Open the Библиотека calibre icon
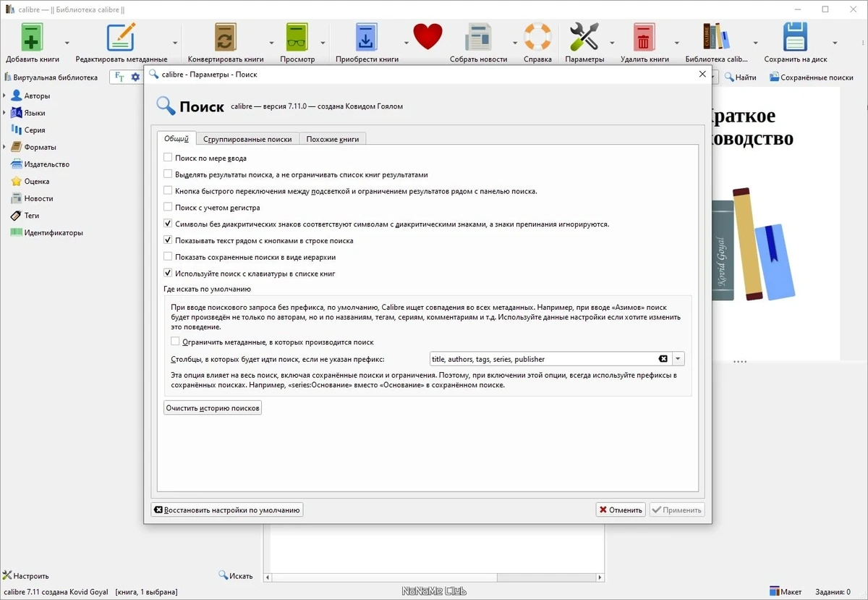The height and width of the screenshot is (600, 868). tap(716, 37)
